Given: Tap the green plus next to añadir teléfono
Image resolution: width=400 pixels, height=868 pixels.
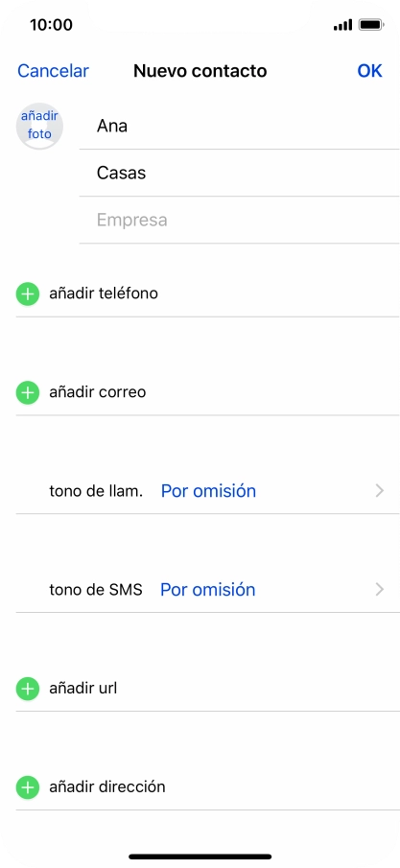Looking at the screenshot, I should (28, 293).
